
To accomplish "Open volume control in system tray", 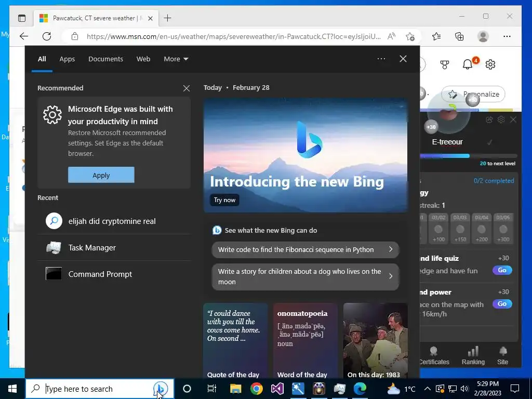I will point(464,389).
